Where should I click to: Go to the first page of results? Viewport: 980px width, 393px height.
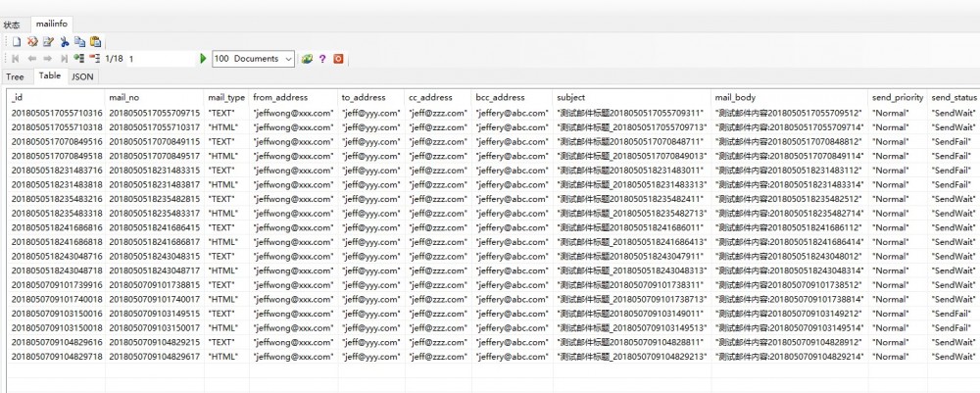(x=16, y=59)
